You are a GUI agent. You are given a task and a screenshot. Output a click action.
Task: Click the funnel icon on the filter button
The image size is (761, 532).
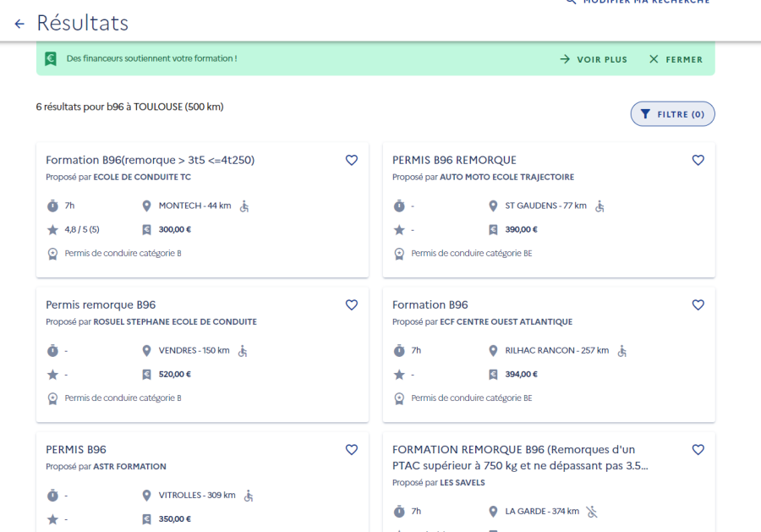645,114
